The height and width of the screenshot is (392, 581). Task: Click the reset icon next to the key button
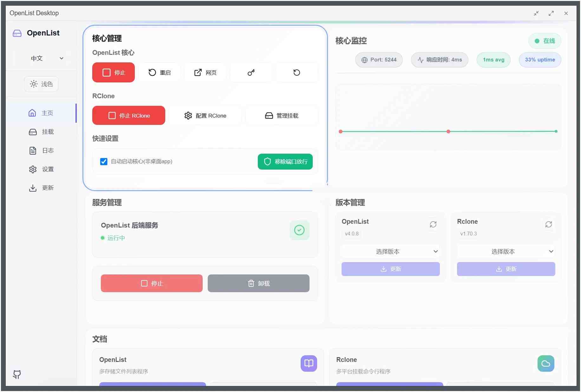pos(297,72)
